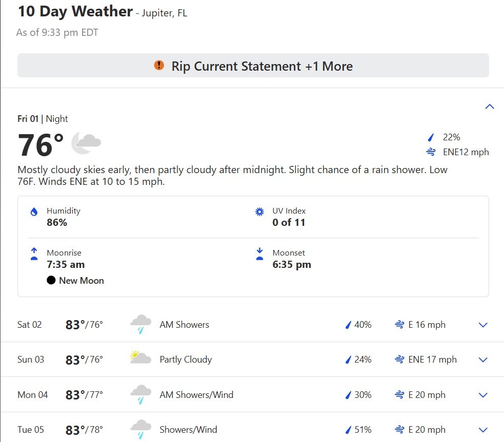
Task: Click the humidity droplet icon
Action: [x=34, y=212]
